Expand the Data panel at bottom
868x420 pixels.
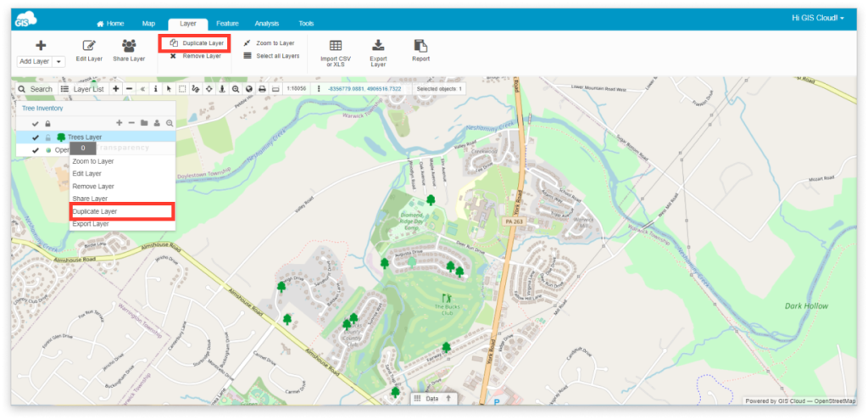433,399
